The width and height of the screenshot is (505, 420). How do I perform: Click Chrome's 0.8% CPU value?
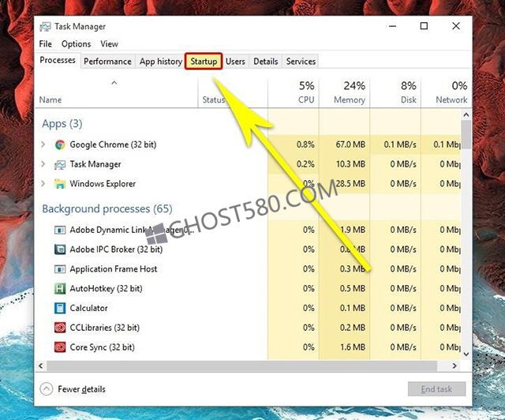[x=305, y=144]
